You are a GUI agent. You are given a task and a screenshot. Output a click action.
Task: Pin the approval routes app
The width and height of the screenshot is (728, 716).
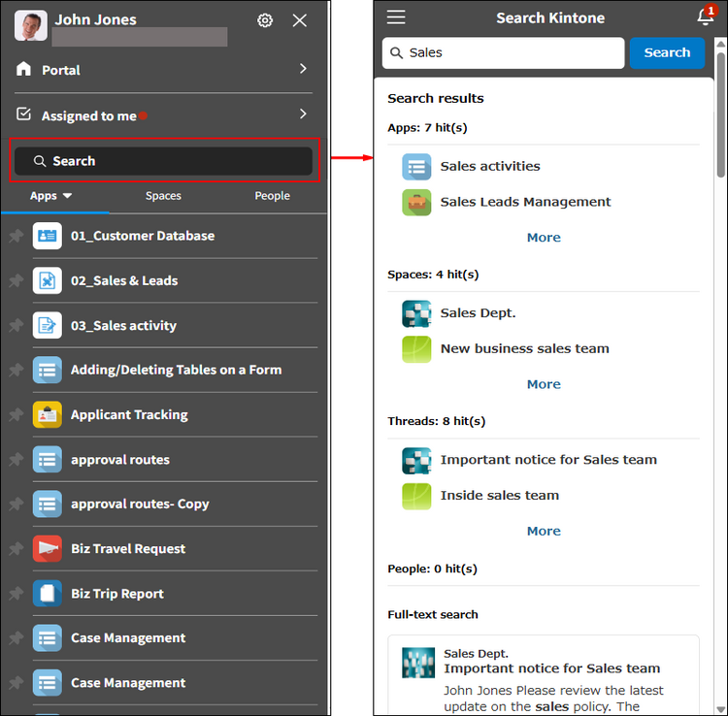(17, 460)
